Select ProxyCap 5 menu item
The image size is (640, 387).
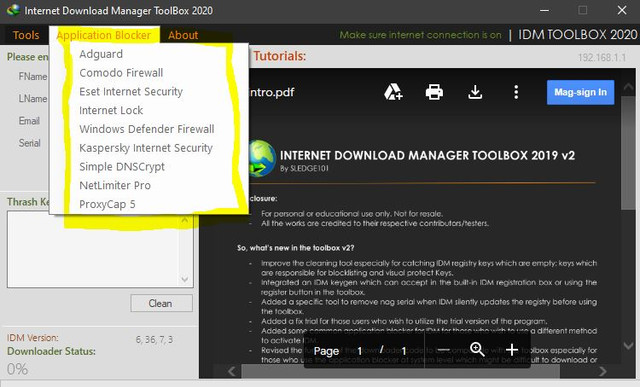[x=107, y=204]
